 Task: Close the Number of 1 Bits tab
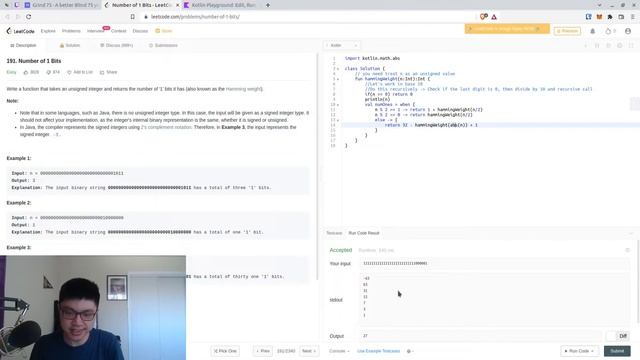click(x=177, y=5)
